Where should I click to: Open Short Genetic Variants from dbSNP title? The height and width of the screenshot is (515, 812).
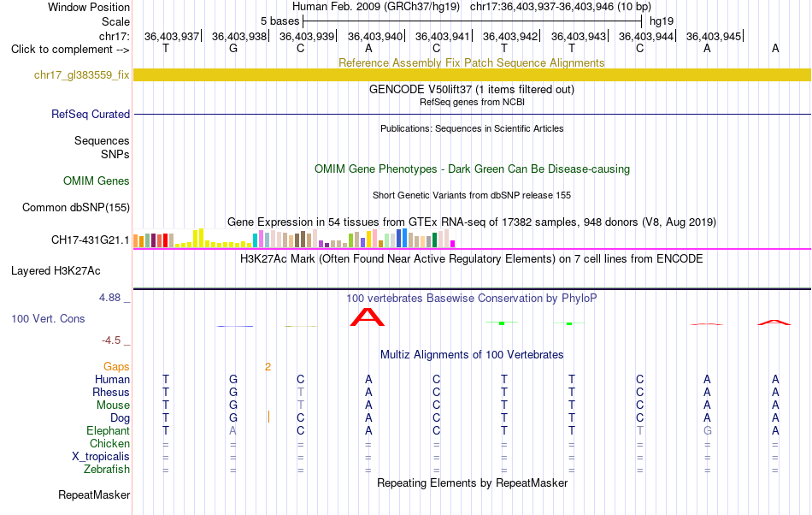[x=472, y=195]
